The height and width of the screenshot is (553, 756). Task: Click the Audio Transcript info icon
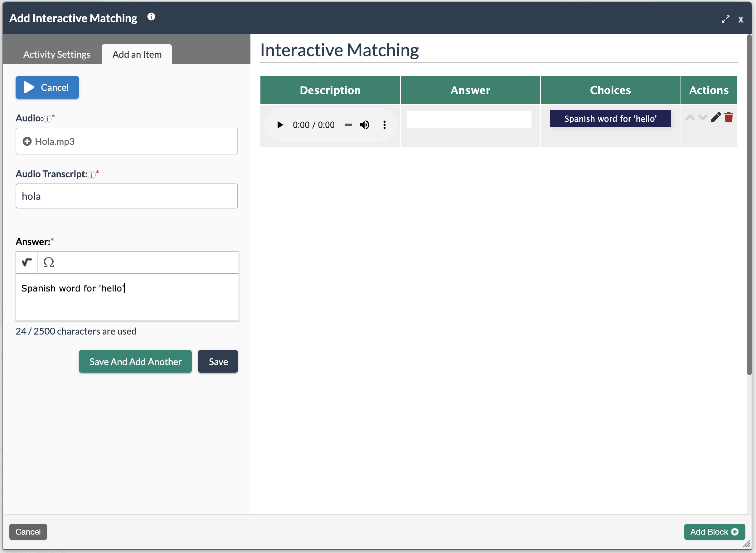click(92, 175)
